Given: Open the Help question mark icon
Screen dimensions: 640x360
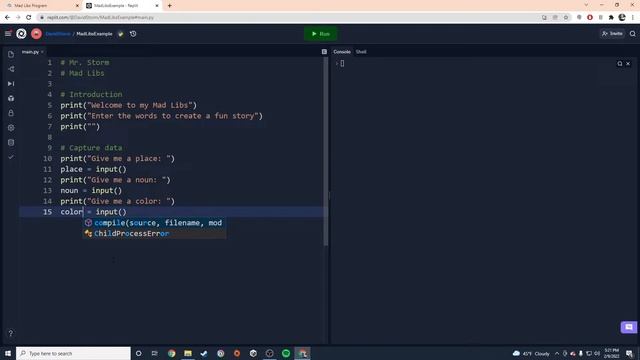Looking at the screenshot, I should pos(11,333).
